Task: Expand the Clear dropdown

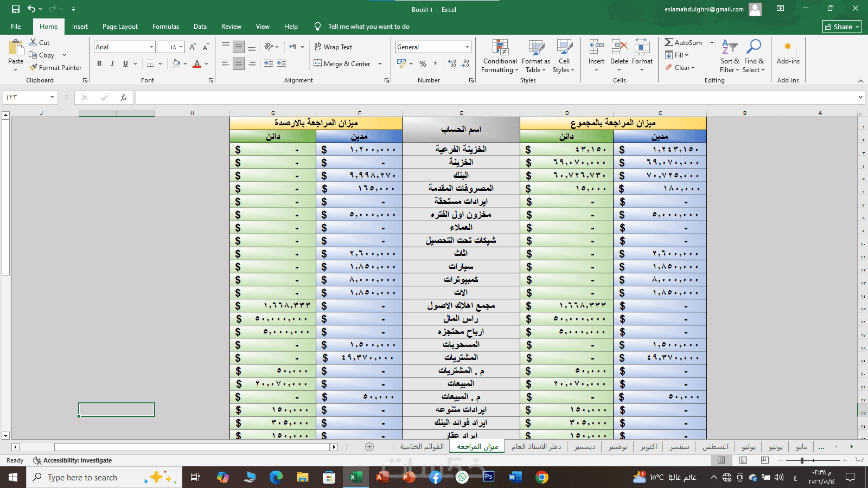Action: tap(693, 68)
